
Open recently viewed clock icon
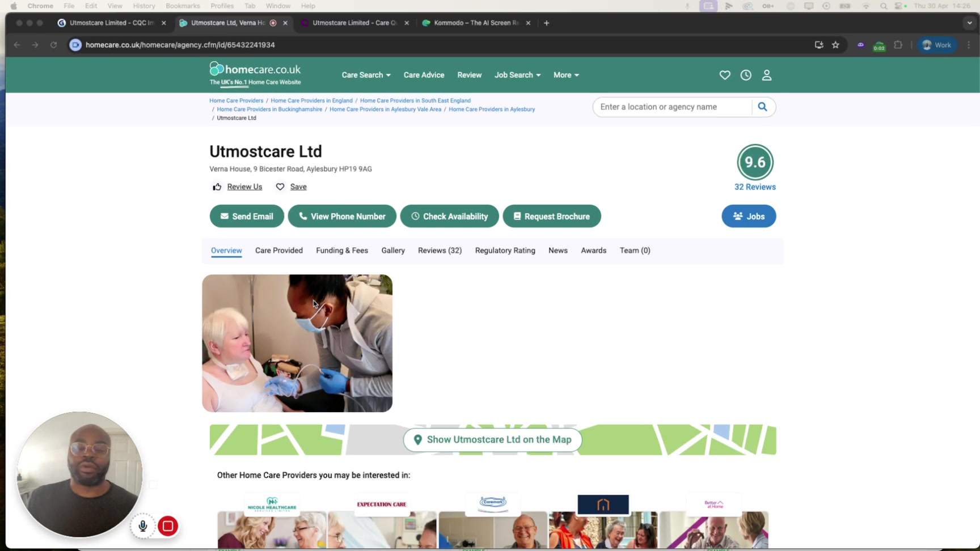[746, 75]
